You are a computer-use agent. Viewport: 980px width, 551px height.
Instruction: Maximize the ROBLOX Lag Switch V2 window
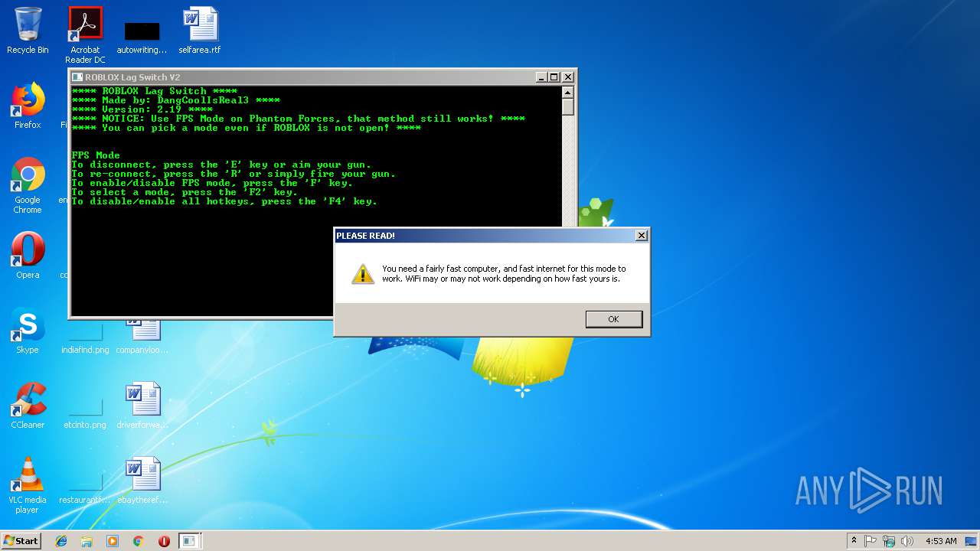click(x=554, y=77)
